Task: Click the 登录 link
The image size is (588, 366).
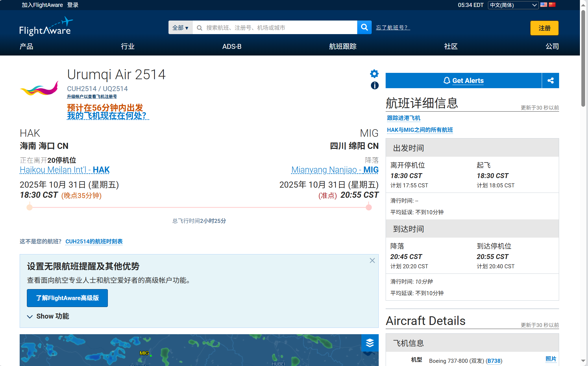Action: [73, 5]
